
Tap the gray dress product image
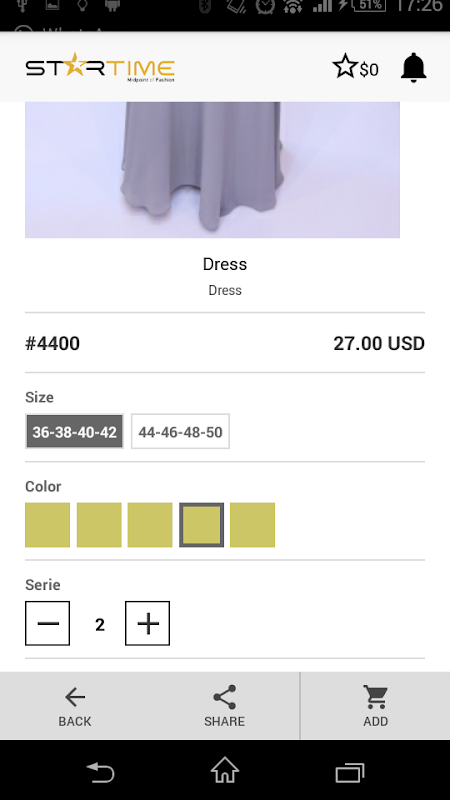[x=212, y=170]
